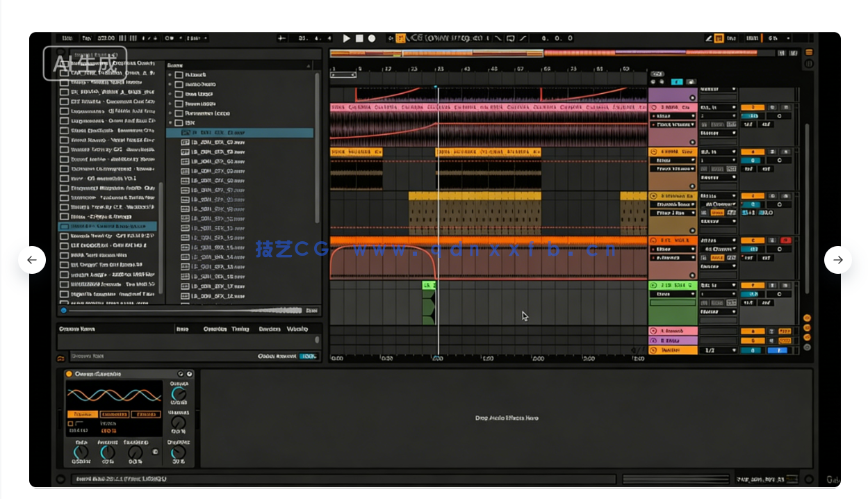868x499 pixels.
Task: Select the highlighted sample entry in the browser
Action: [241, 133]
